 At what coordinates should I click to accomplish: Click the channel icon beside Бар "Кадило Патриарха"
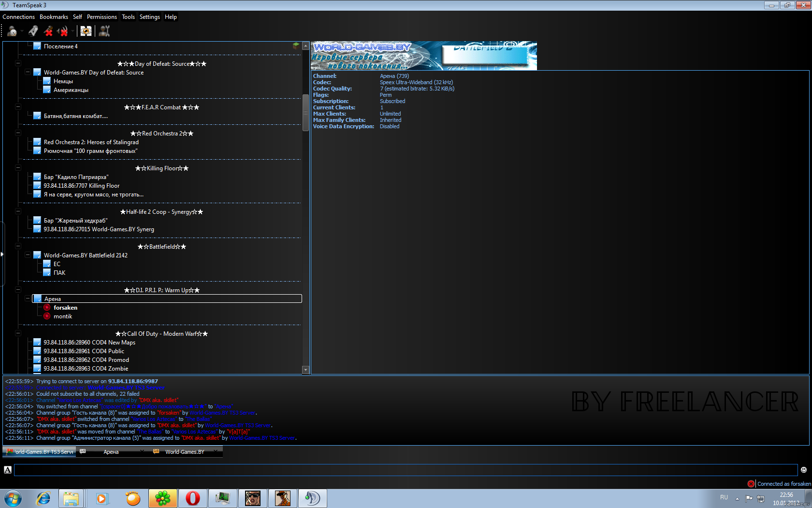[x=37, y=177]
